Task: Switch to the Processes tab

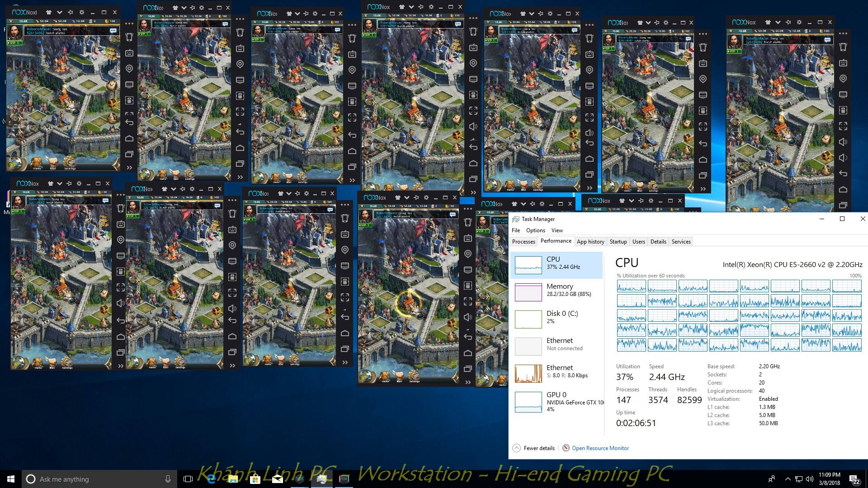Action: 524,242
